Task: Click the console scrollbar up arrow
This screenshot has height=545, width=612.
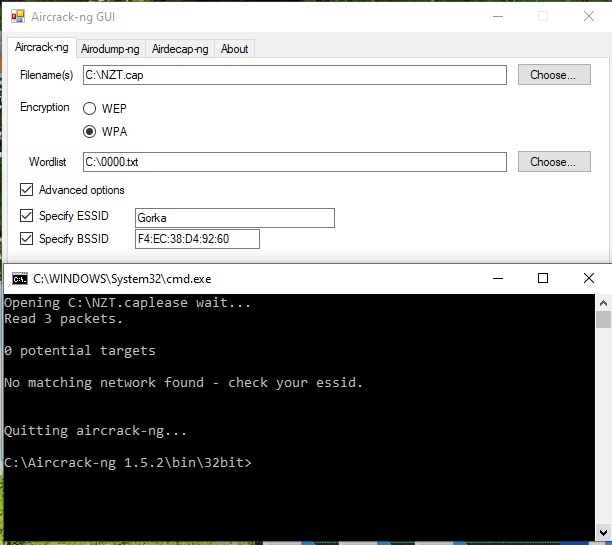Action: (603, 302)
